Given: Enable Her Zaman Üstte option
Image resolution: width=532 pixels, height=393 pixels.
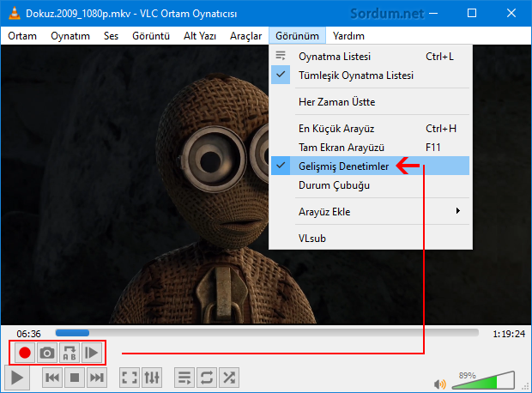Looking at the screenshot, I should (370, 102).
